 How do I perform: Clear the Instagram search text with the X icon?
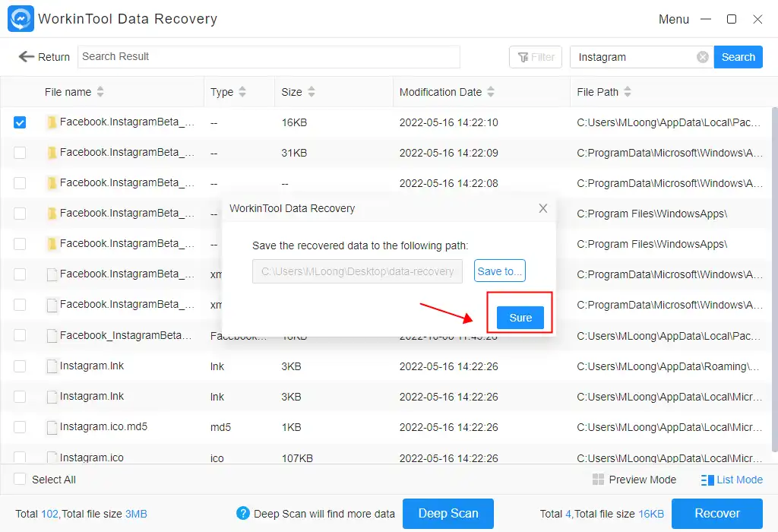[x=702, y=57]
